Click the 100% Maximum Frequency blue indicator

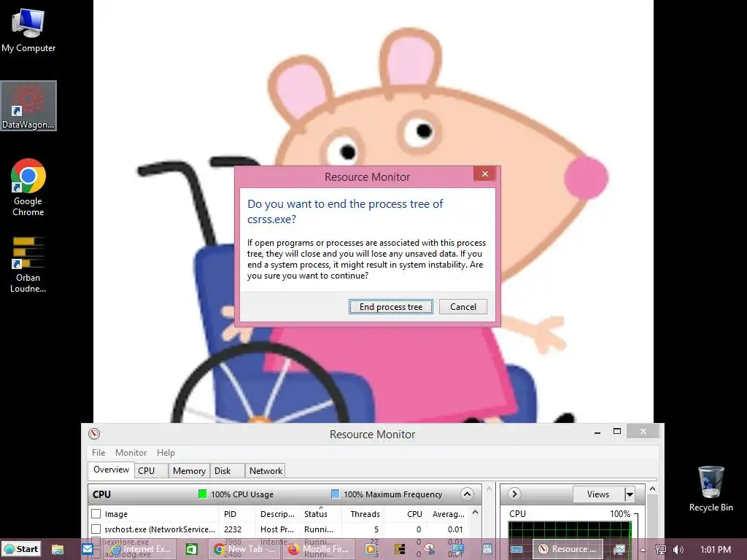click(336, 494)
